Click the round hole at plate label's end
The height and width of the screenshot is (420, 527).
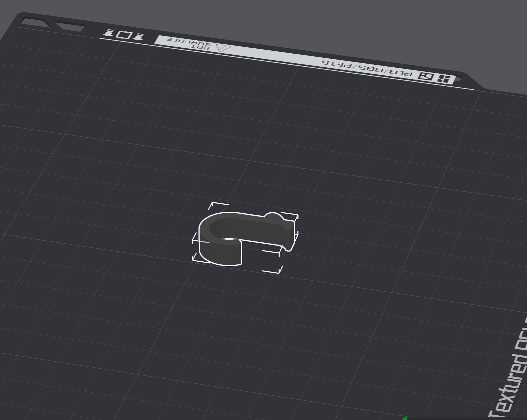[458, 79]
